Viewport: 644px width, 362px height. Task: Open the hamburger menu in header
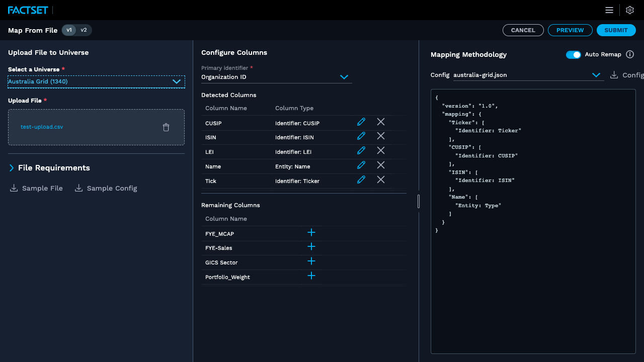[x=609, y=10]
